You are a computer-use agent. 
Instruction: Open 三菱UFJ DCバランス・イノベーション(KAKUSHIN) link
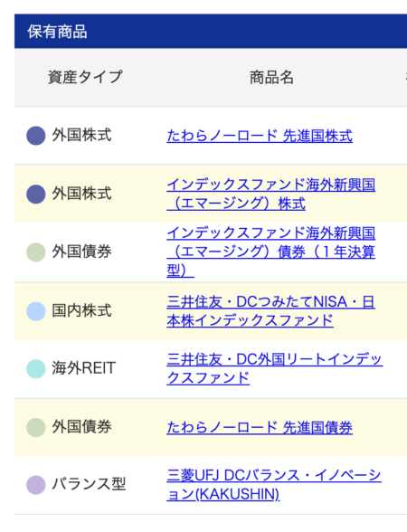coord(274,485)
